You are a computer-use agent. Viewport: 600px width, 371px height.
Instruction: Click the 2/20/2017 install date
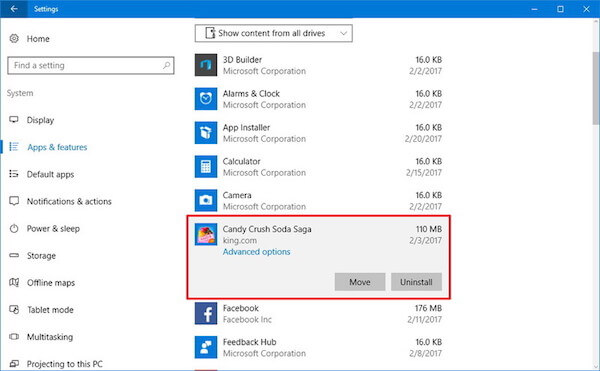point(423,139)
